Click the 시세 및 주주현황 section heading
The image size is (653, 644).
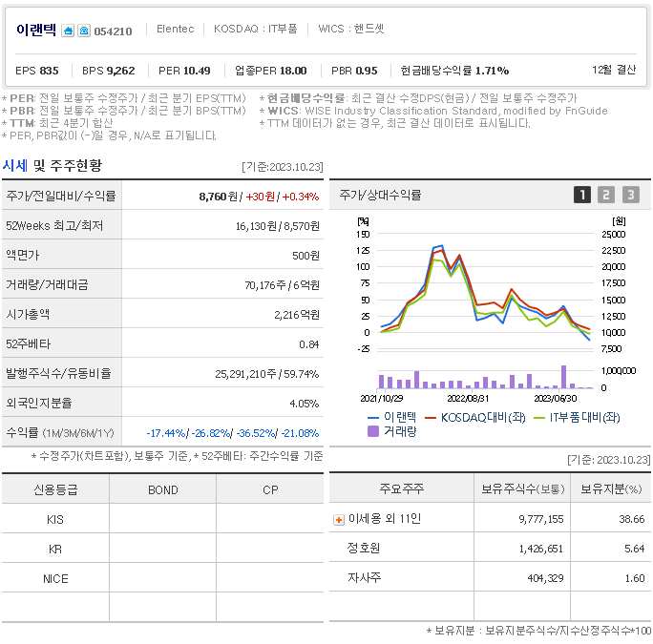click(x=53, y=165)
